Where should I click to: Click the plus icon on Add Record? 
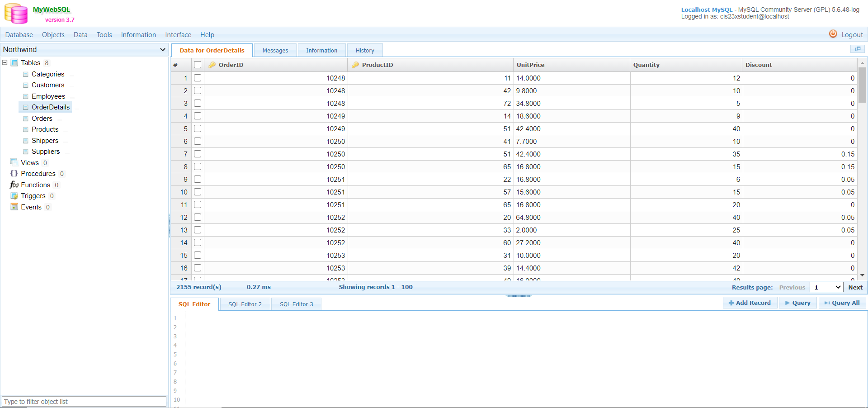pyautogui.click(x=731, y=303)
